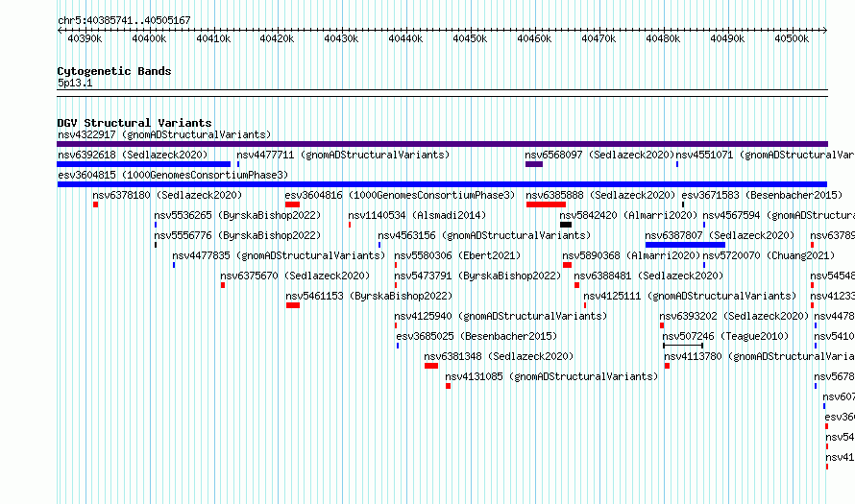
Task: Select the purple bar under nsv6568097
Action: pos(534,164)
